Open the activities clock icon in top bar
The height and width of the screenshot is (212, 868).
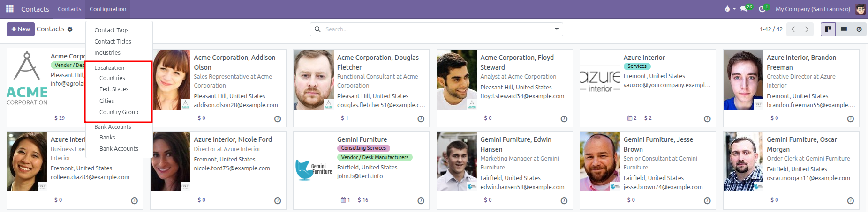[762, 9]
